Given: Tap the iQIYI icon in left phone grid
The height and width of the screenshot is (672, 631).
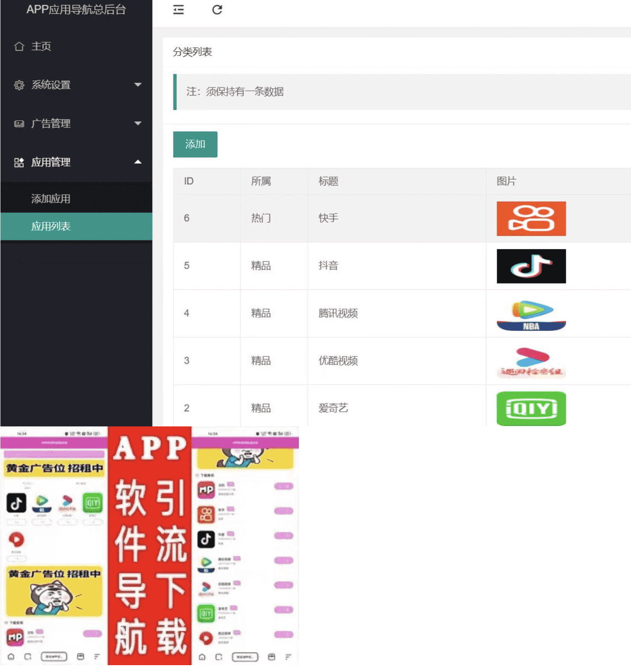Looking at the screenshot, I should click(93, 503).
